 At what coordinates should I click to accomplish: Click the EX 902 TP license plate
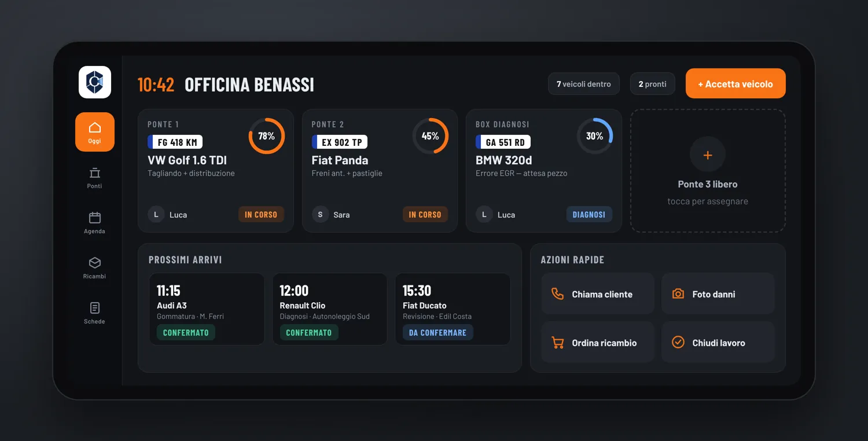tap(340, 142)
